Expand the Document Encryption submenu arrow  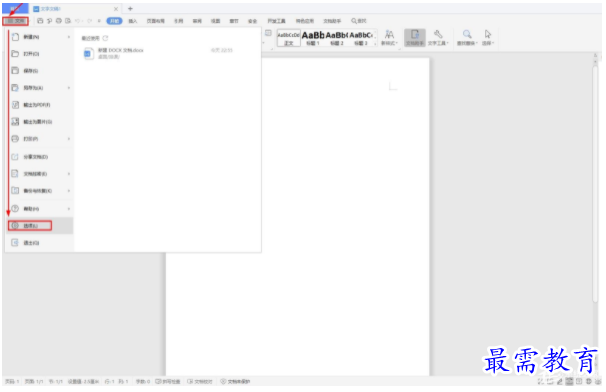tap(69, 174)
